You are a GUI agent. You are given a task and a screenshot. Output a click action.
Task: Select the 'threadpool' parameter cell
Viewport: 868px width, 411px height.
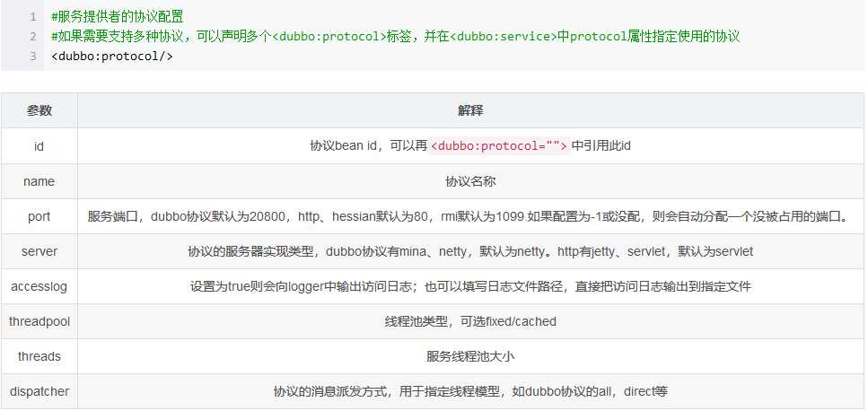39,321
